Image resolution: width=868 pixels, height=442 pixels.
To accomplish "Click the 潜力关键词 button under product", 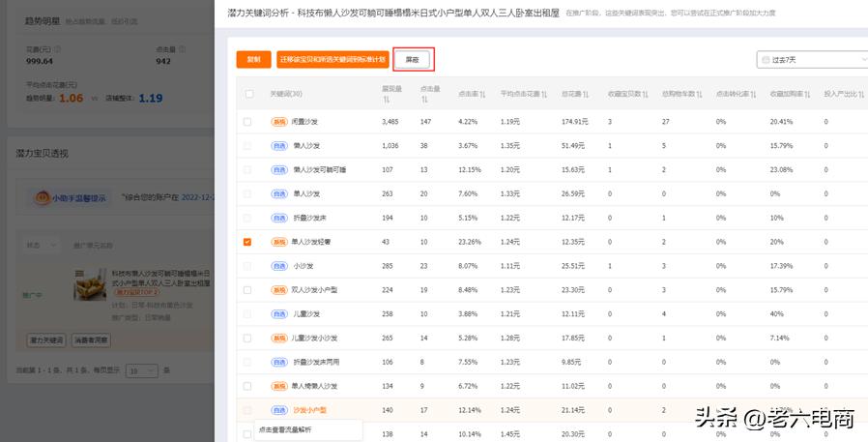I will (46, 340).
